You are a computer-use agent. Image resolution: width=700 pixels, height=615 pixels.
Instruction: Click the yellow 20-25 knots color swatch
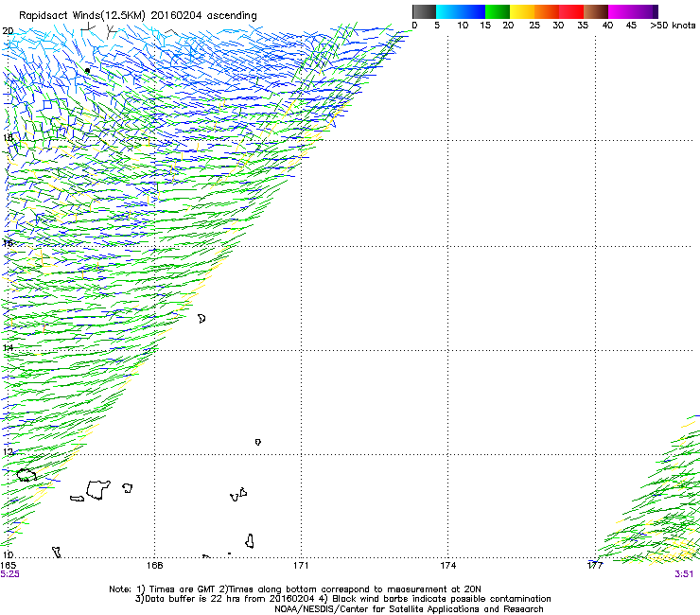[x=522, y=11]
